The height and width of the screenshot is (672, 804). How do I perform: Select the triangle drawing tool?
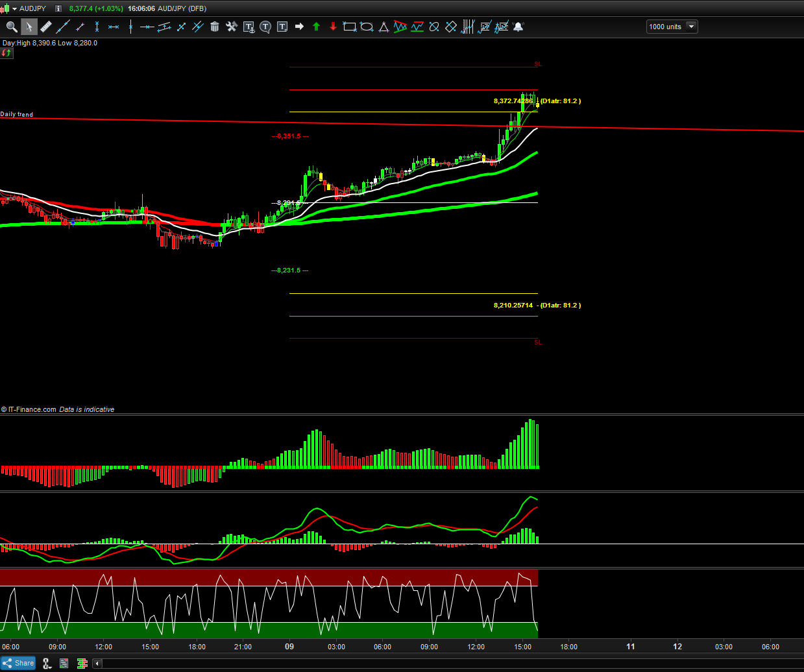click(x=384, y=27)
